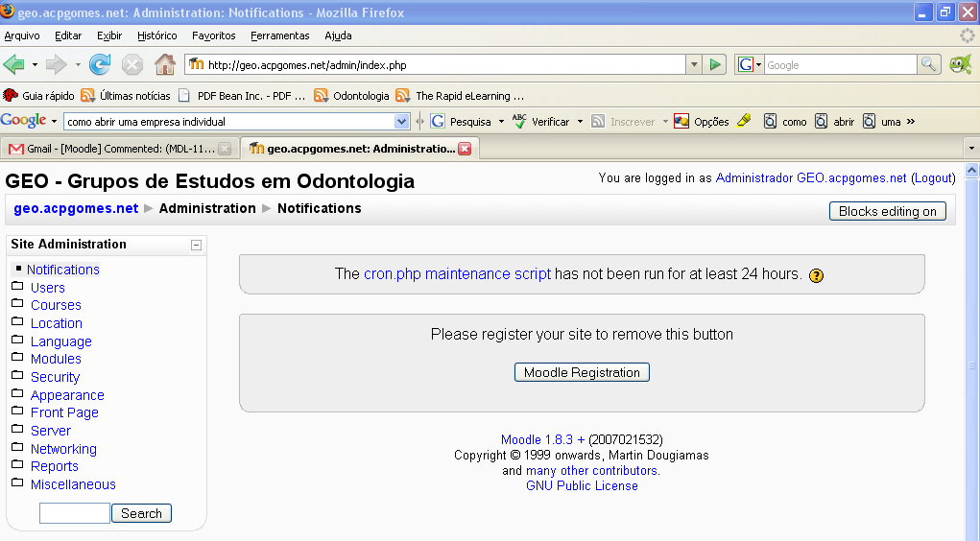This screenshot has width=980, height=541.
Task: Open the Histórico menu
Action: [156, 35]
